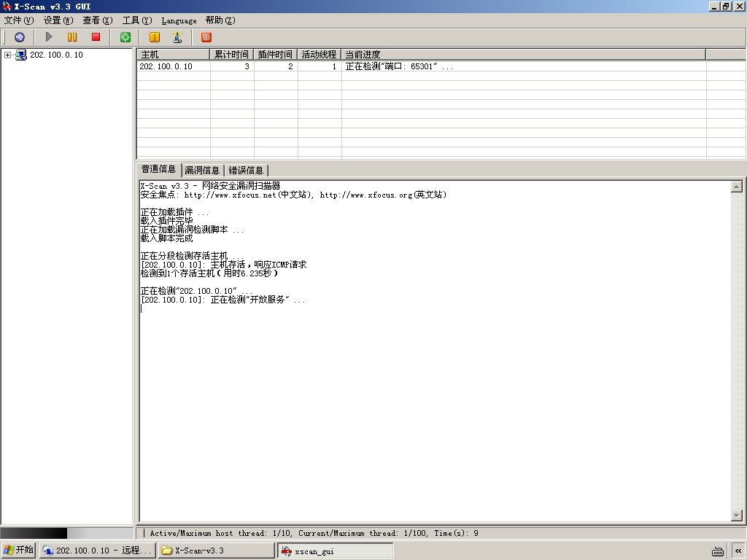Click the red exit toolbar icon
Screen dimensions: 747x560
(206, 37)
